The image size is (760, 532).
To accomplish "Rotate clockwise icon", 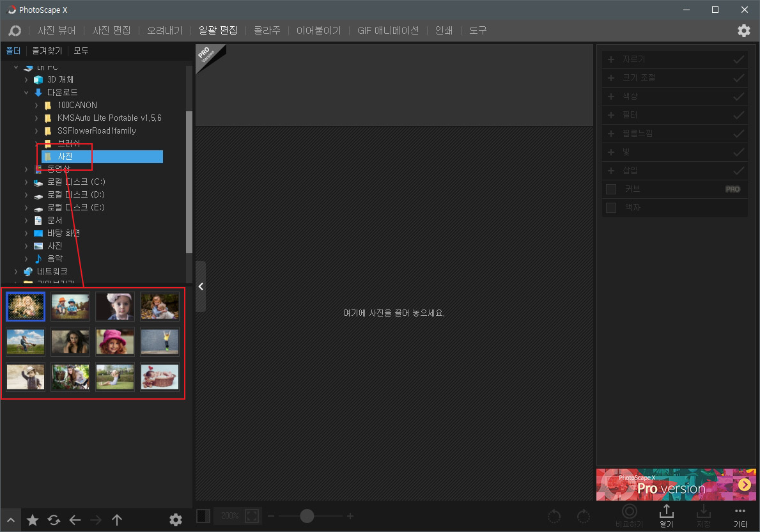I will tap(584, 516).
